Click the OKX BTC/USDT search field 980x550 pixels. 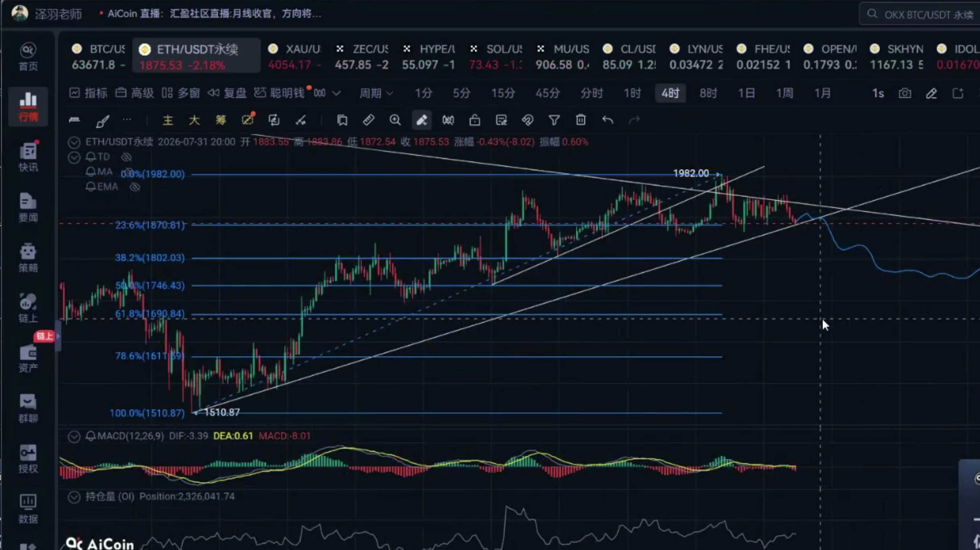pyautogui.click(x=920, y=14)
